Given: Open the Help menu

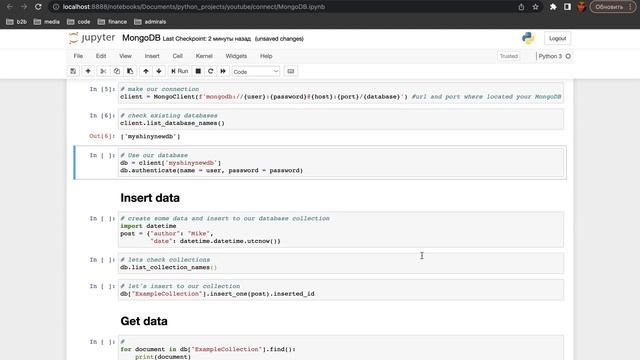Looking at the screenshot, I should 266,56.
